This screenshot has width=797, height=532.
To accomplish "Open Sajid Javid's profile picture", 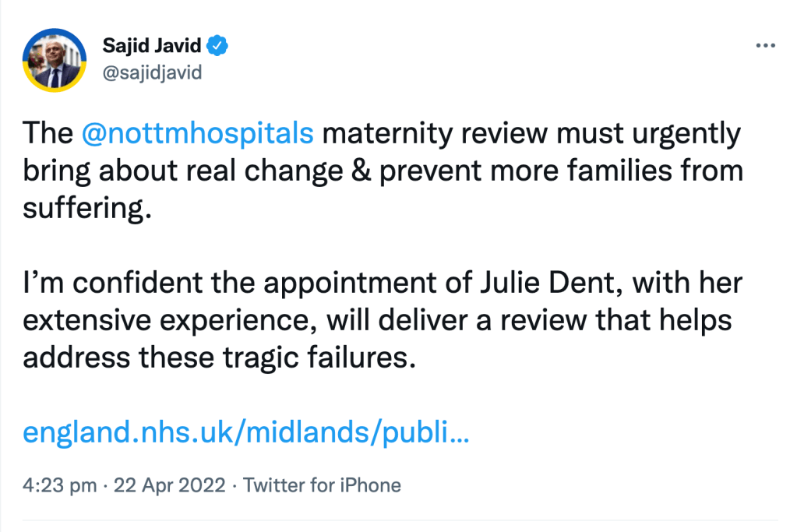I will point(55,60).
